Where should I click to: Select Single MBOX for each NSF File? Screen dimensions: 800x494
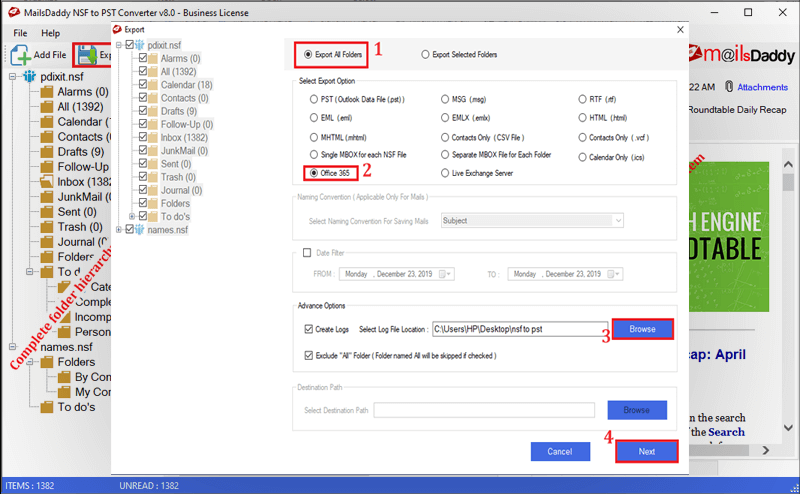coord(314,155)
